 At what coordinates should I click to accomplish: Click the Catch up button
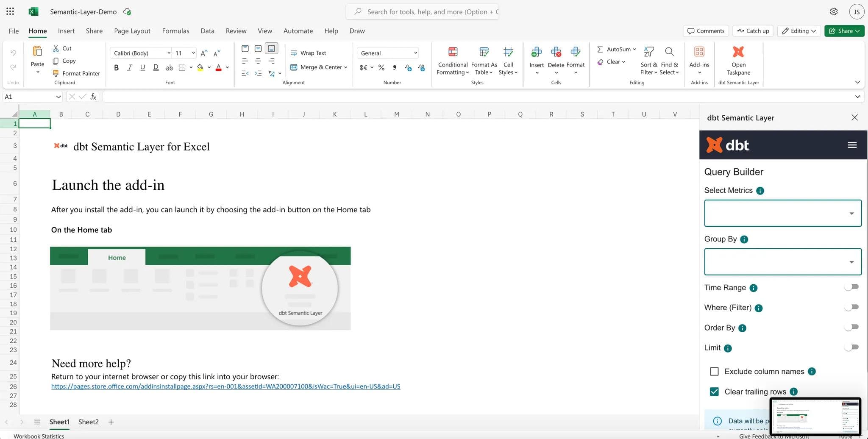[753, 31]
